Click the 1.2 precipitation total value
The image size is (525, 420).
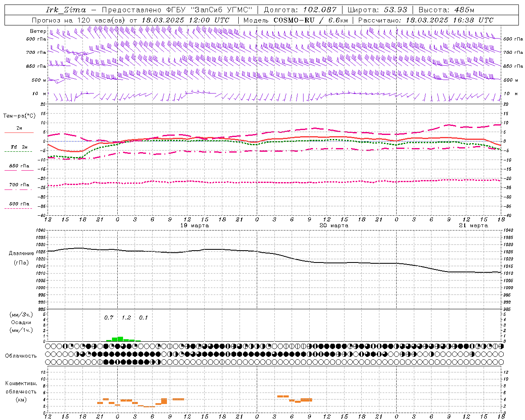coord(126,318)
